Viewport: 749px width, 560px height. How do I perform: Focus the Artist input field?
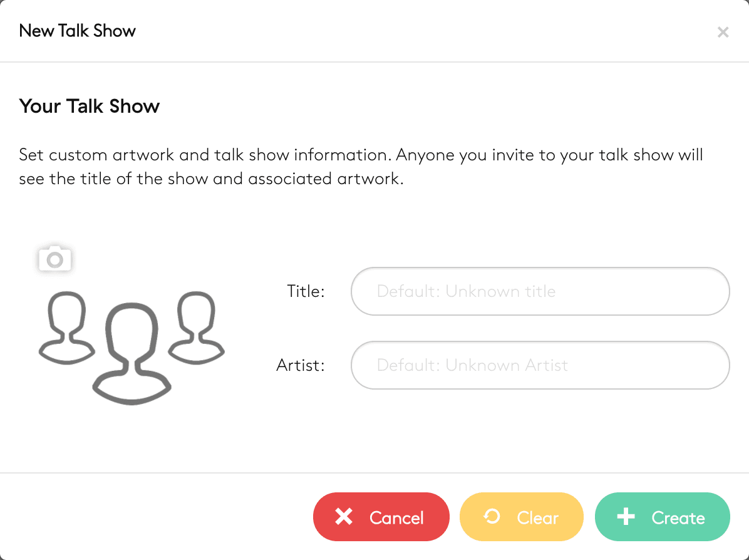tap(540, 365)
